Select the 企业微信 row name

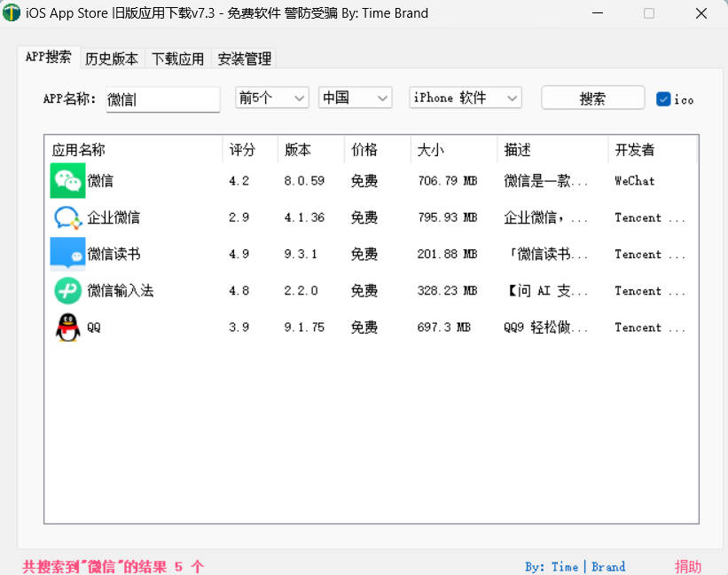pos(114,217)
